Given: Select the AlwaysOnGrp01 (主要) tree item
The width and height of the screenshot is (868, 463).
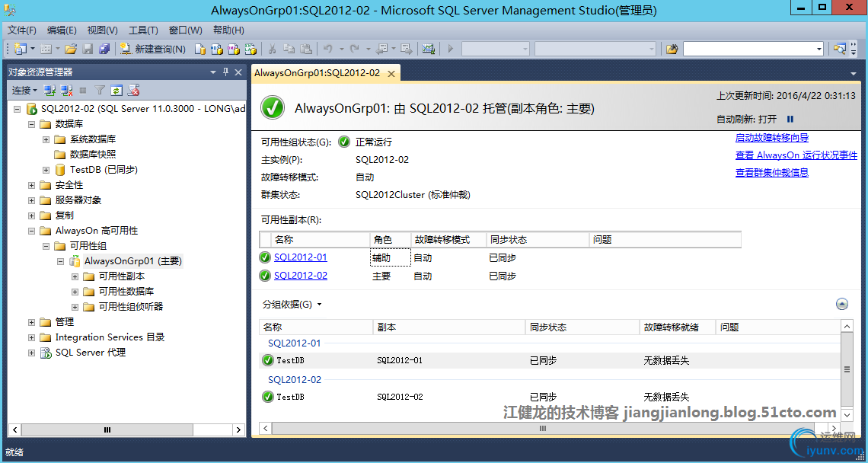Looking at the screenshot, I should [x=132, y=261].
